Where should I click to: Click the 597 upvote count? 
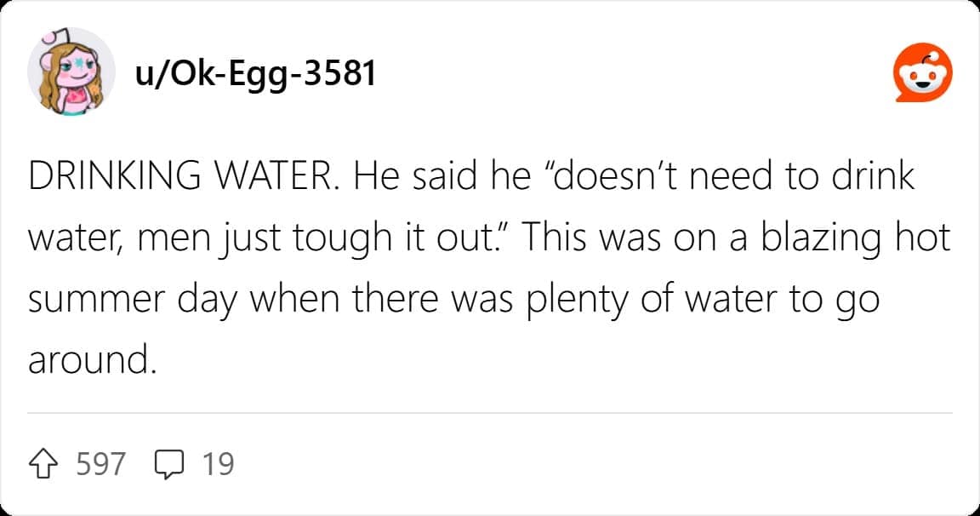point(100,463)
